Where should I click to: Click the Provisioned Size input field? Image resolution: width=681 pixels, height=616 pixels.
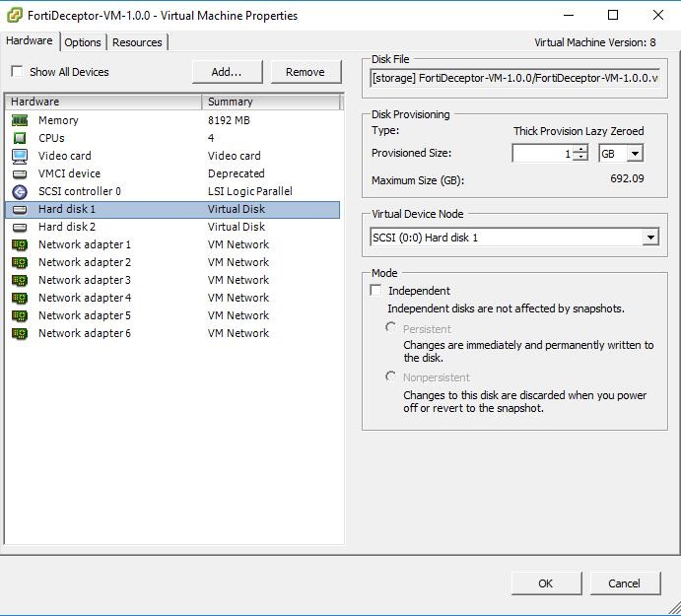coord(543,154)
